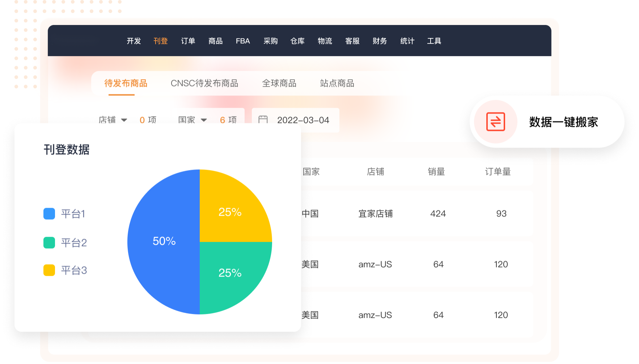
Task: Open the 订单 menu in navigation bar
Action: (188, 41)
